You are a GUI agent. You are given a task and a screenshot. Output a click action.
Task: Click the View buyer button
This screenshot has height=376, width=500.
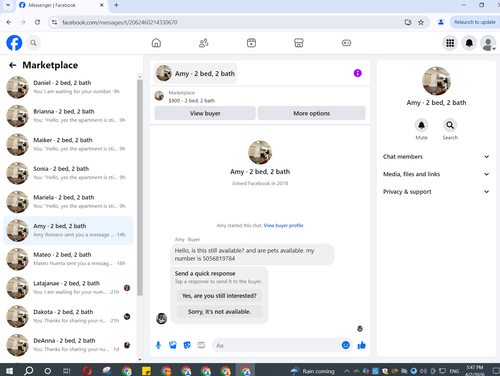coord(205,113)
